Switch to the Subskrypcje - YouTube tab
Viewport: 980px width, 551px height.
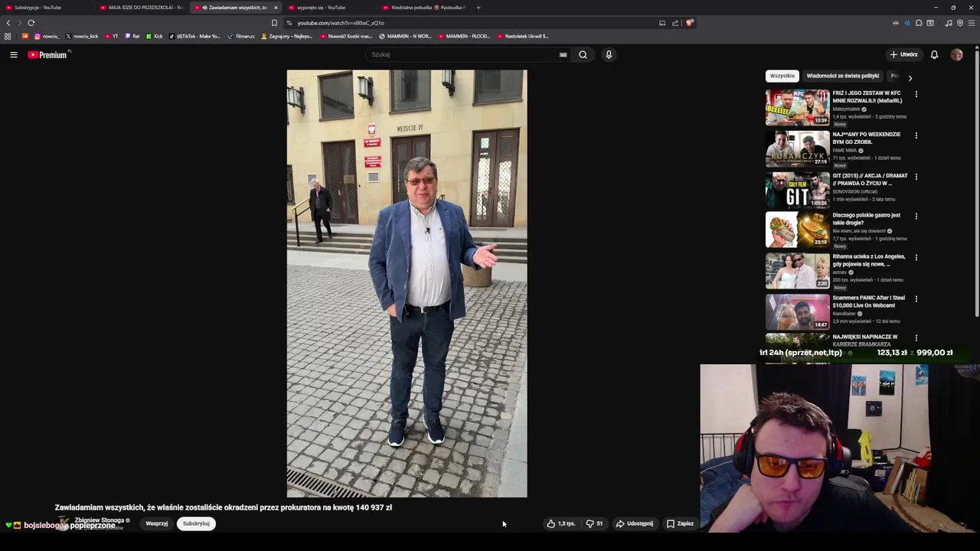47,8
